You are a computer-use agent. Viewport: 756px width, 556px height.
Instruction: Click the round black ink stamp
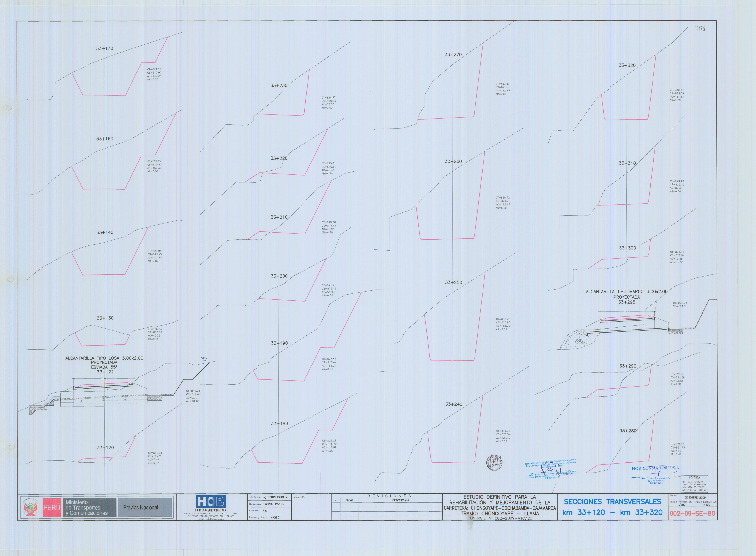pos(495,463)
